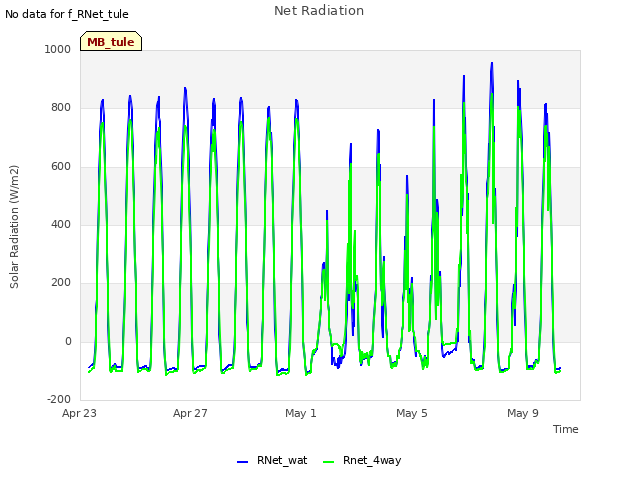Click the Apr 23 x-axis tick label
Screen dimensions: 640x480
[79, 413]
